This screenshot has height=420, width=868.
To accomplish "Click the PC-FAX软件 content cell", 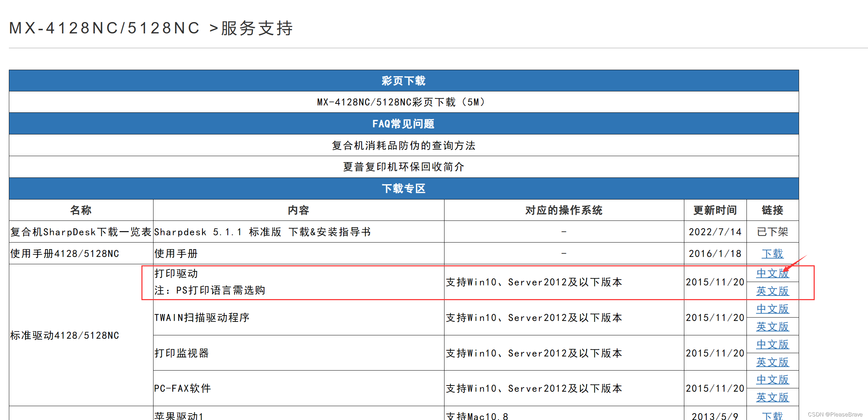I will [298, 388].
